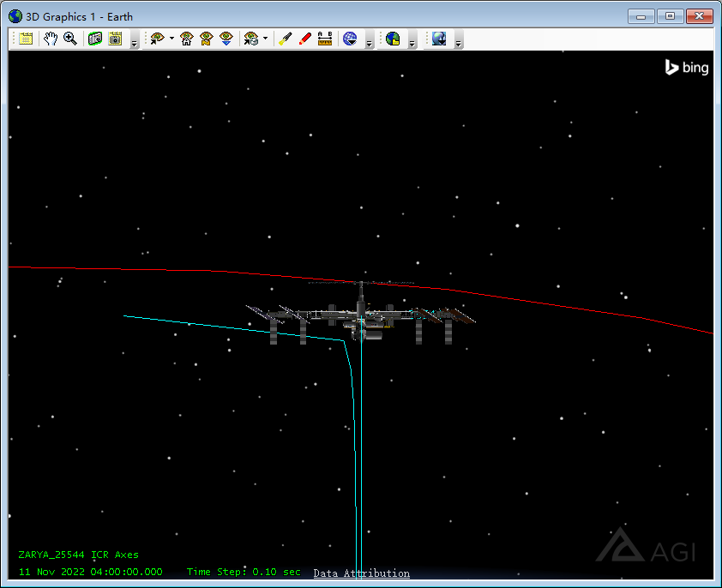Select the red pencil editing tool
Viewport: 722px width, 588px height.
point(304,39)
